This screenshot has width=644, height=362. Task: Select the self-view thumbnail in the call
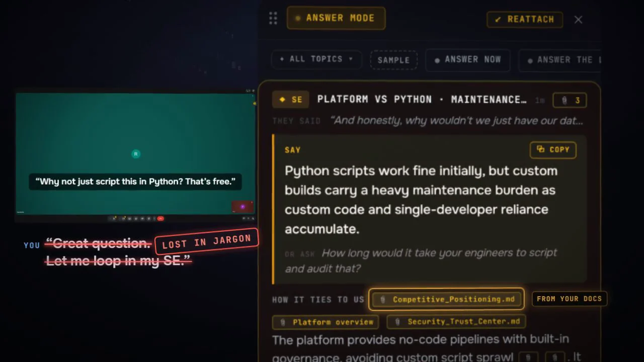(x=242, y=207)
